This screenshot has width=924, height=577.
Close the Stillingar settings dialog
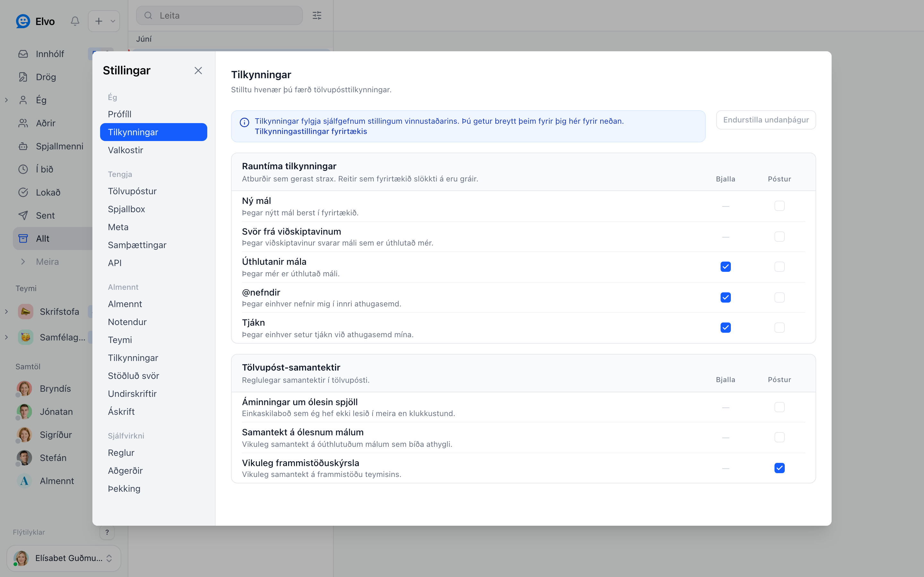[x=198, y=71]
